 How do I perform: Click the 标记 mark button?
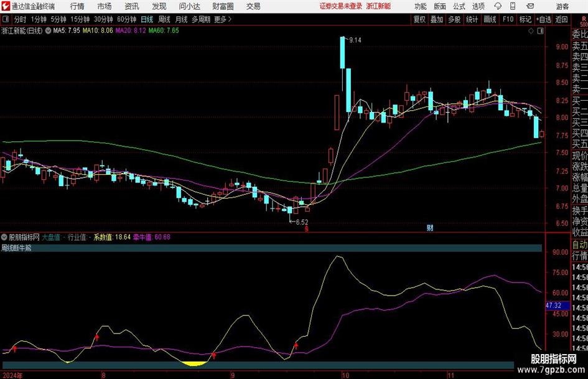pyautogui.click(x=525, y=19)
